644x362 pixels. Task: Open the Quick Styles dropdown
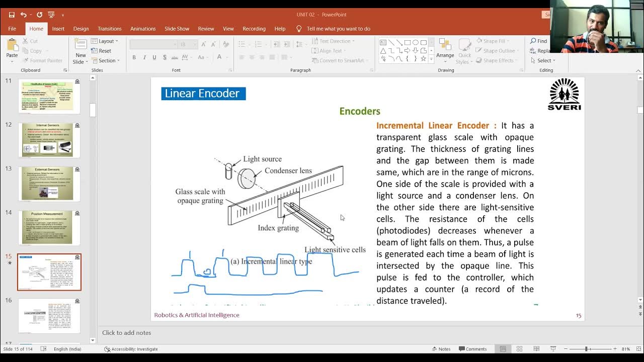tap(464, 52)
